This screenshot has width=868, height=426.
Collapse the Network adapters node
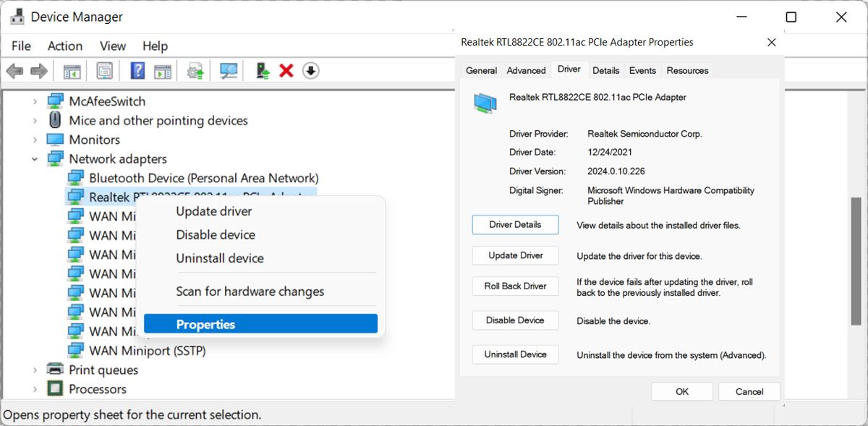35,158
